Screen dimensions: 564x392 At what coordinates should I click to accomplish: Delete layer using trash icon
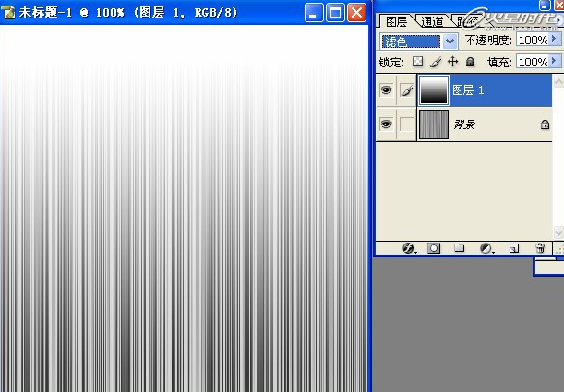click(540, 248)
